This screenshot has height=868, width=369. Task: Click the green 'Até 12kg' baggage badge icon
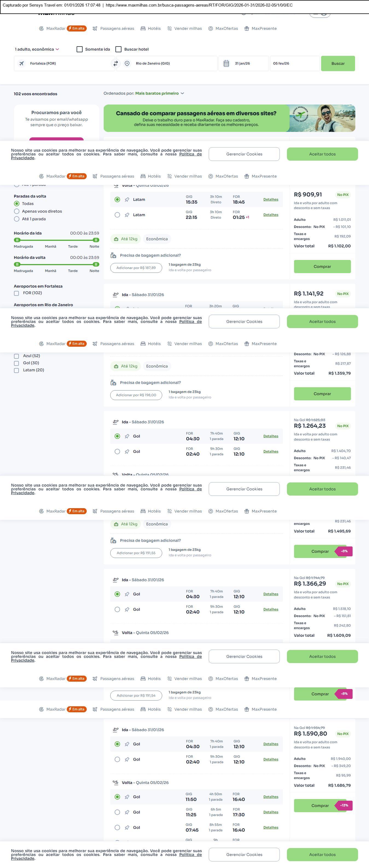tap(116, 239)
